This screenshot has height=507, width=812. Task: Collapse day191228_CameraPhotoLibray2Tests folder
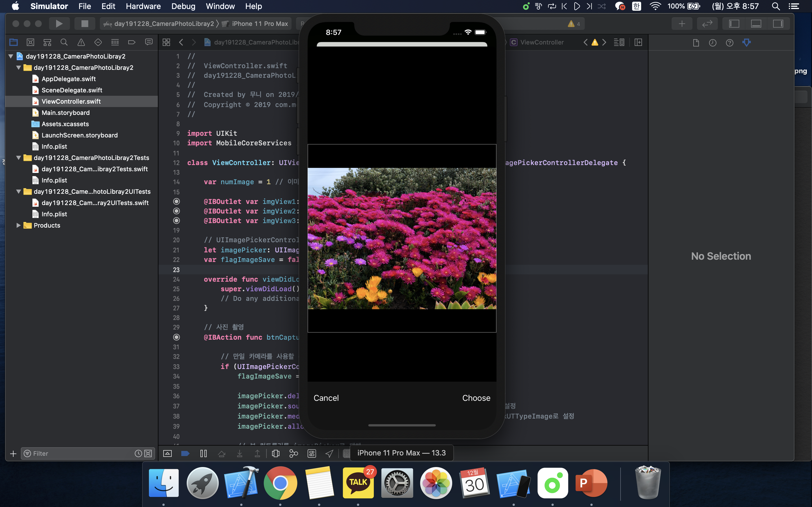[19, 158]
